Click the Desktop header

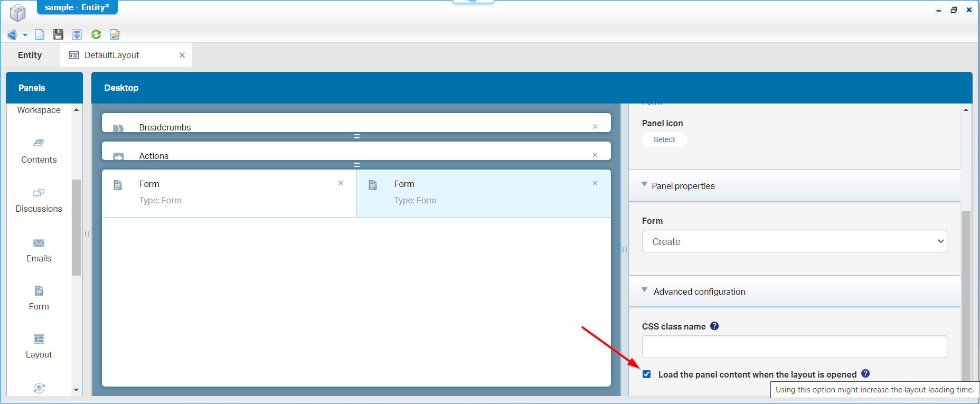(532, 88)
